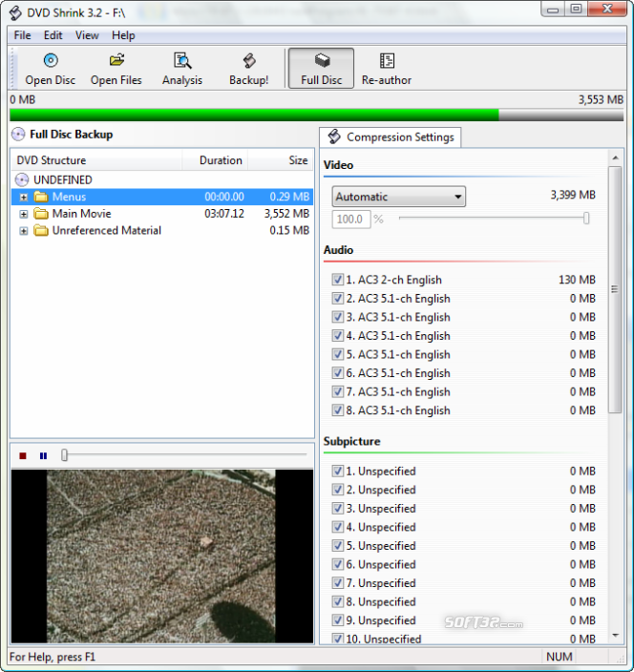Expand Unreferenced Material tree node
634x672 pixels.
click(24, 230)
